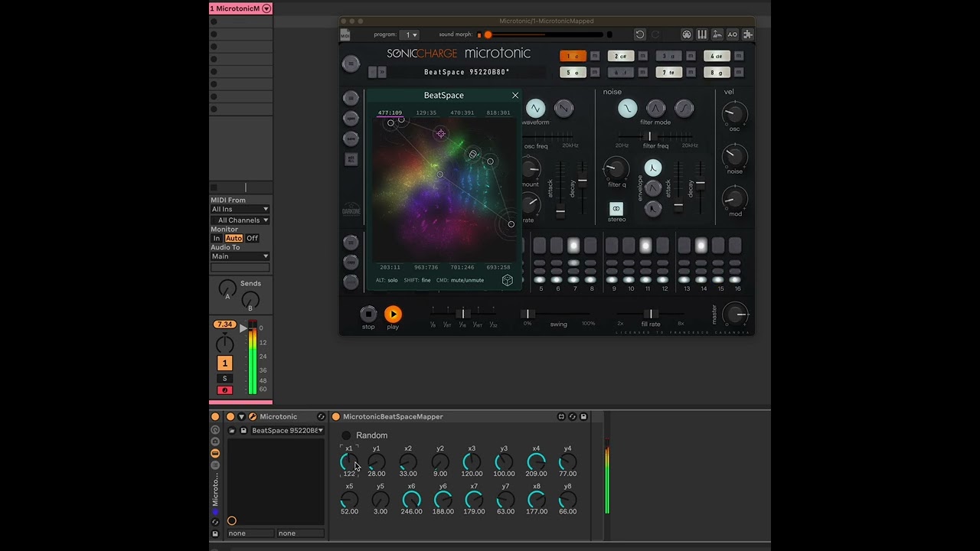Select the high-pass noise filter mode
Viewport: 980px width, 551px height.
684,109
